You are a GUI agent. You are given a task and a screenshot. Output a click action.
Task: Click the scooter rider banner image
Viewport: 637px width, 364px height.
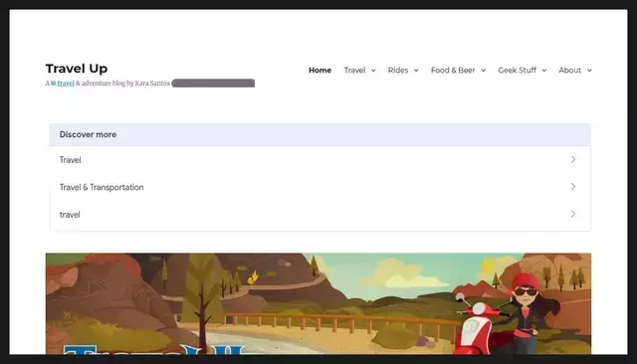click(318, 303)
